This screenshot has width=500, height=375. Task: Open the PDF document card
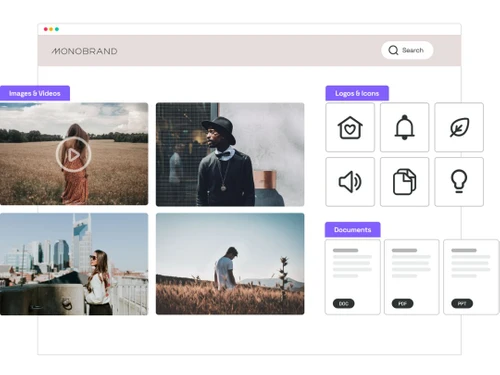412,277
